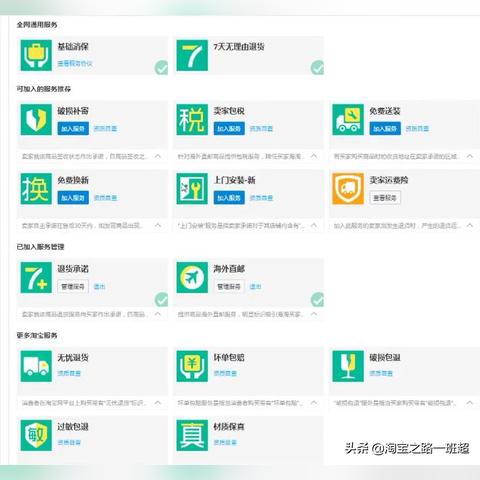Expand the 免费换新 description chevron
This screenshot has width=480, height=480.
(158, 225)
